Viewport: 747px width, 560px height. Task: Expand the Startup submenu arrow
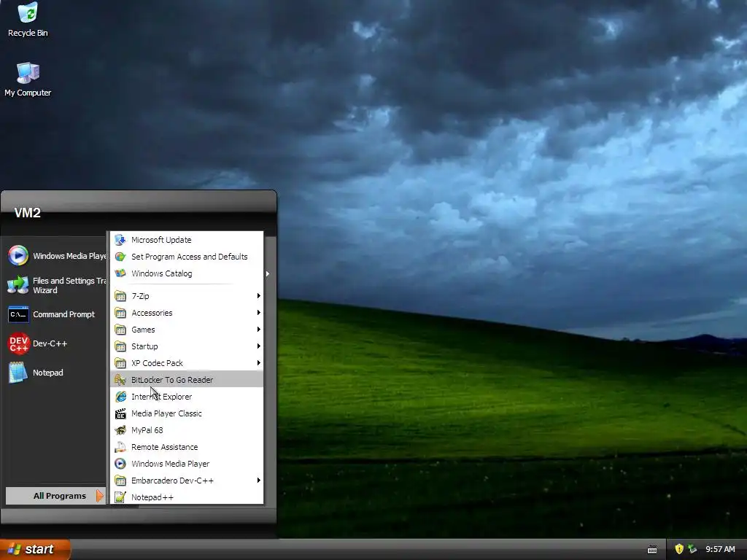click(x=259, y=346)
